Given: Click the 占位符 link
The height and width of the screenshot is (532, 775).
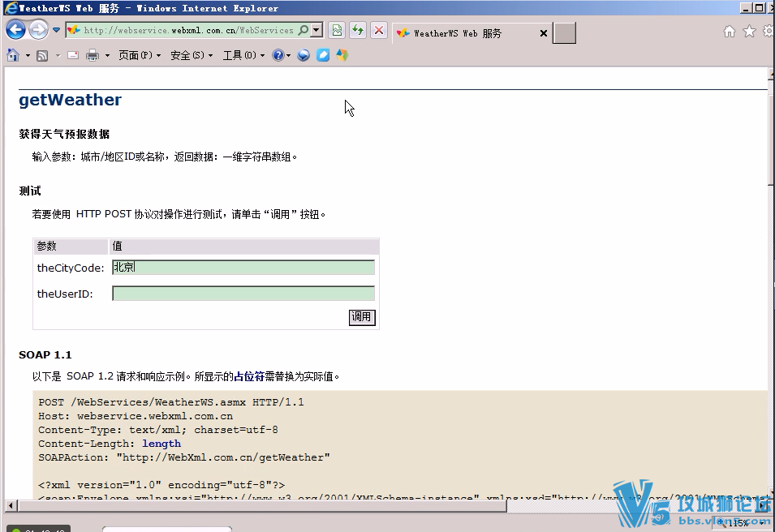Looking at the screenshot, I should tap(249, 376).
